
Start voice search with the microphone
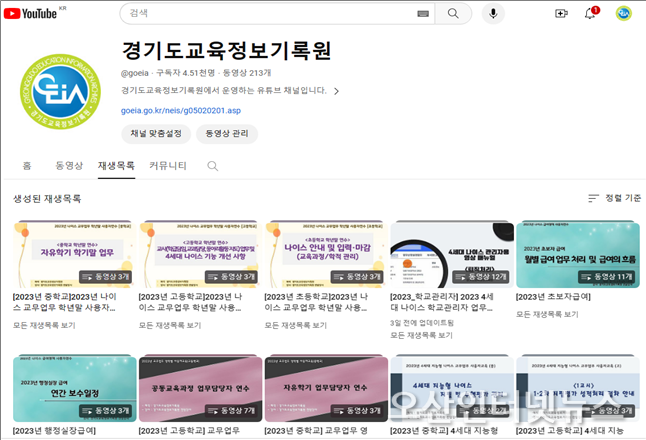[x=493, y=14]
